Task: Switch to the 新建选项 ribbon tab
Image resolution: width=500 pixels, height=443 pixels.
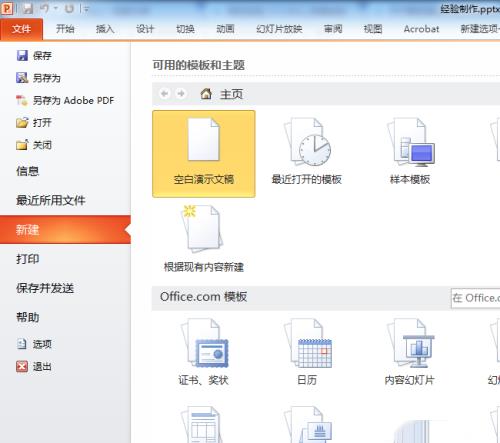Action: click(479, 29)
